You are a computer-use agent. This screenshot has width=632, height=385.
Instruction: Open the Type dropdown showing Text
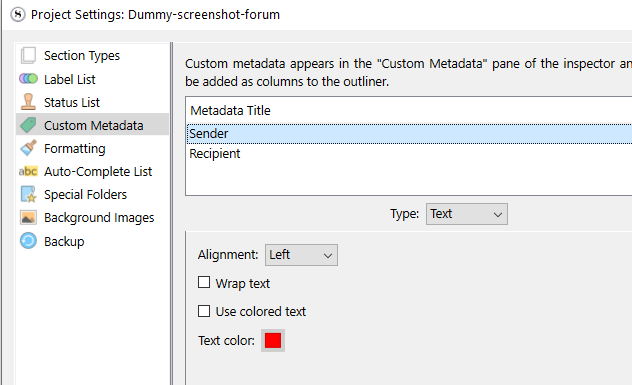pyautogui.click(x=467, y=214)
